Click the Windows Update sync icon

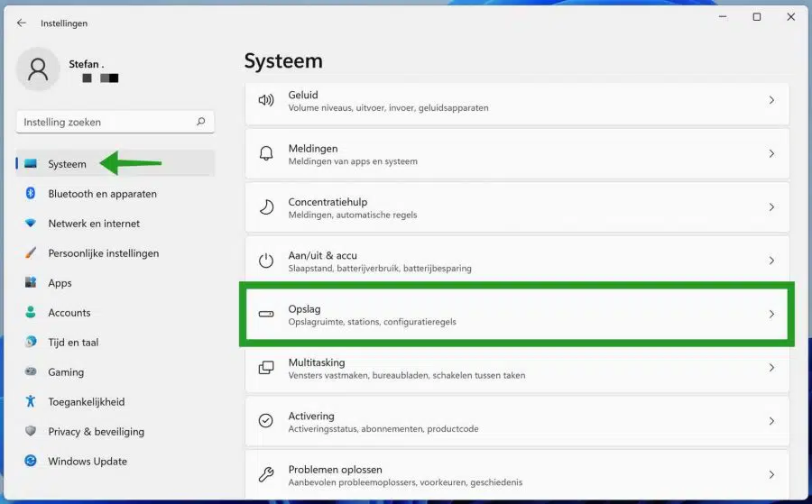[x=31, y=461]
